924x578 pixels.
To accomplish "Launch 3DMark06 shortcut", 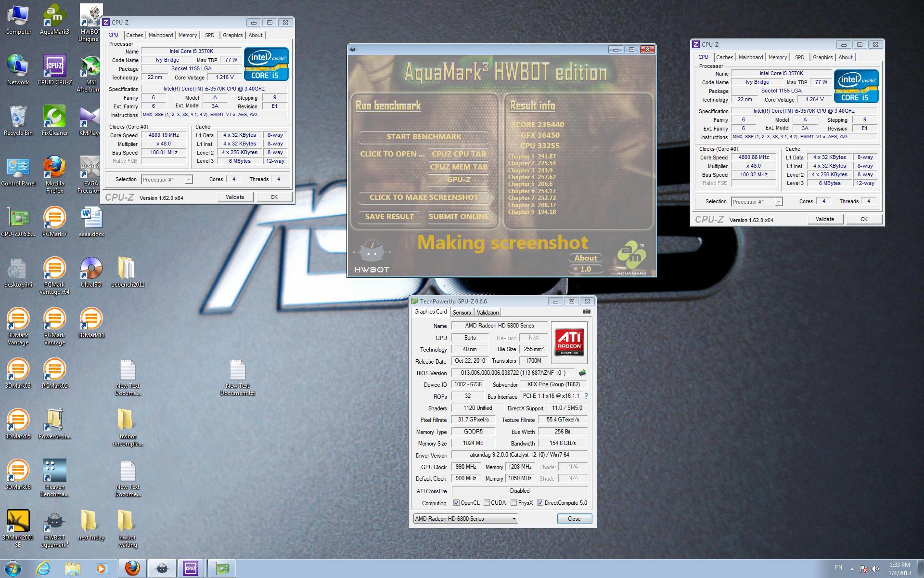I will coord(18,474).
